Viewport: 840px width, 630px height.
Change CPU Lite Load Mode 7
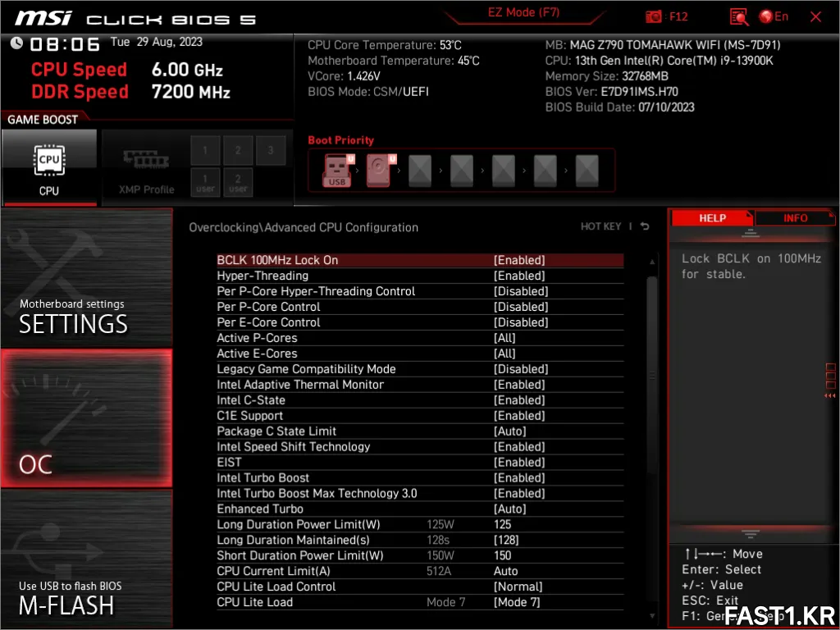[x=420, y=602]
